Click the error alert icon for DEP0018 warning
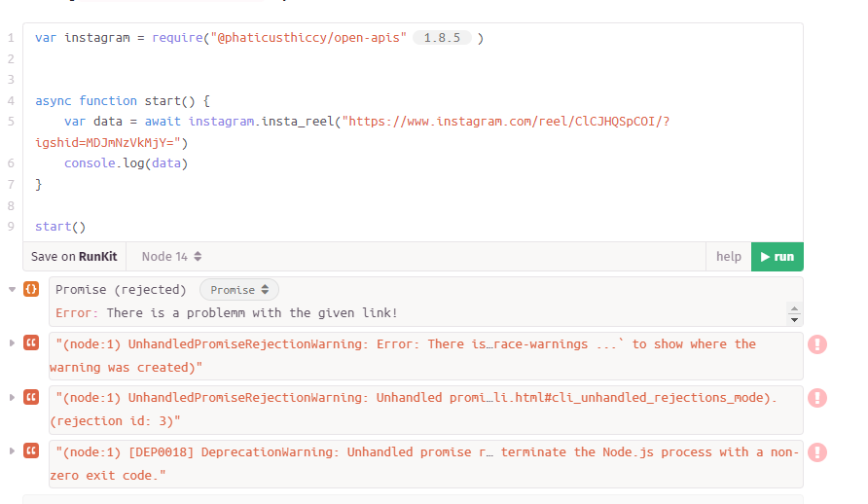Viewport: 868px width, 504px height. coord(817,452)
